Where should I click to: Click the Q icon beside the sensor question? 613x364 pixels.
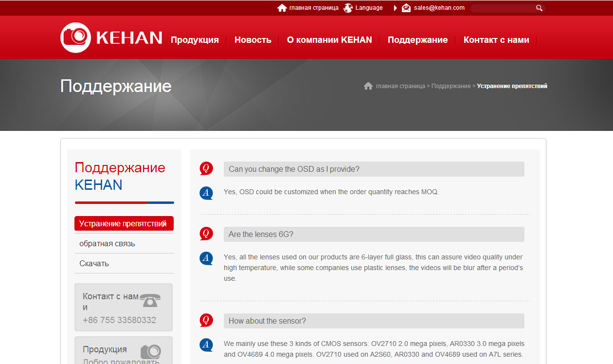[206, 320]
